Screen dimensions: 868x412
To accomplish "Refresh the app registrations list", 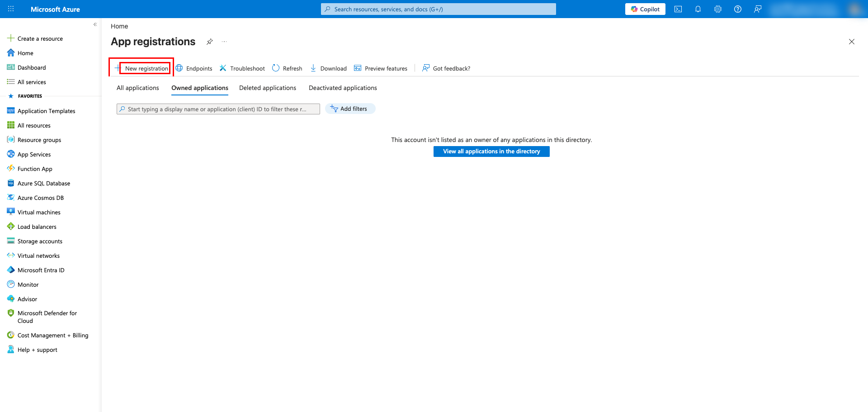I will (287, 68).
